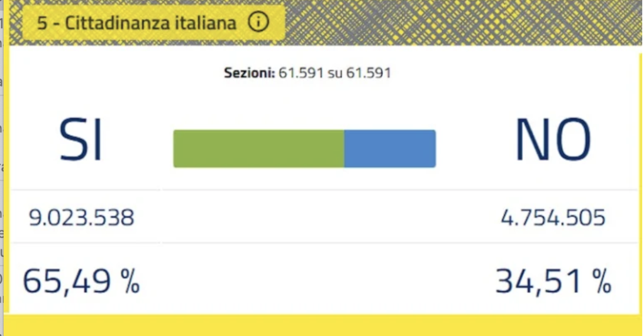644x336 pixels.
Task: Click the number 5 in the referendum title
Action: (42, 24)
